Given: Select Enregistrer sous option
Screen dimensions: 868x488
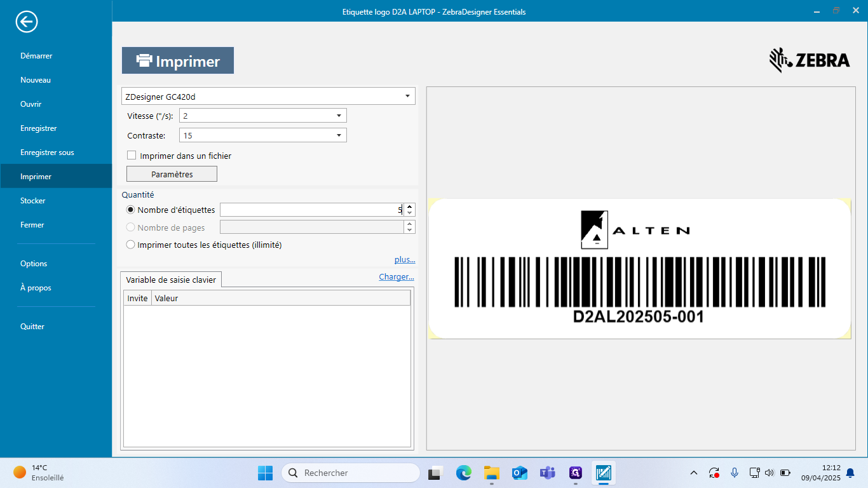Looking at the screenshot, I should click(x=47, y=152).
